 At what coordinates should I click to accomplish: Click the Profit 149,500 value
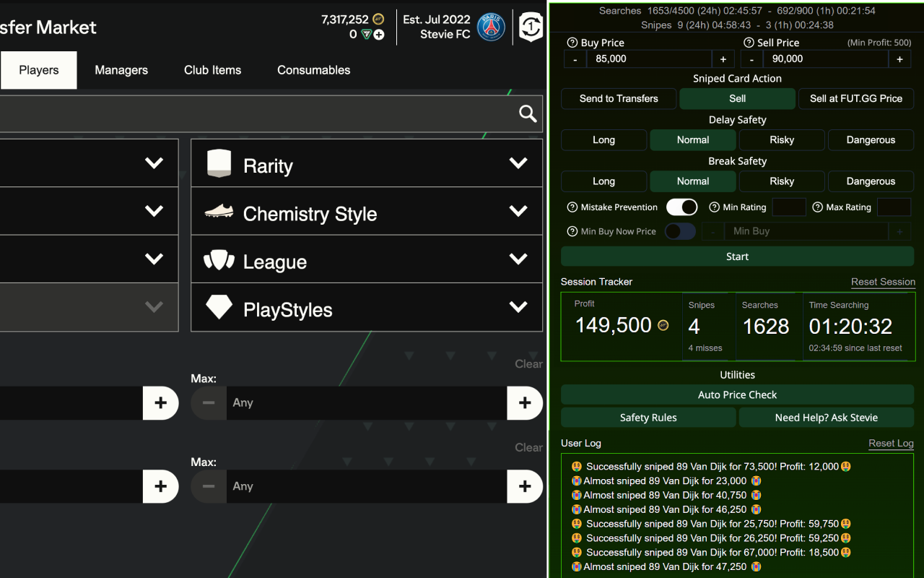(x=614, y=325)
